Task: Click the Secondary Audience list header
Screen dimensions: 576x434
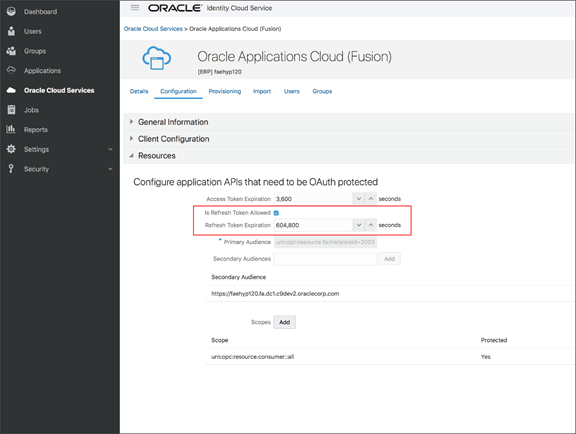Action: click(238, 277)
